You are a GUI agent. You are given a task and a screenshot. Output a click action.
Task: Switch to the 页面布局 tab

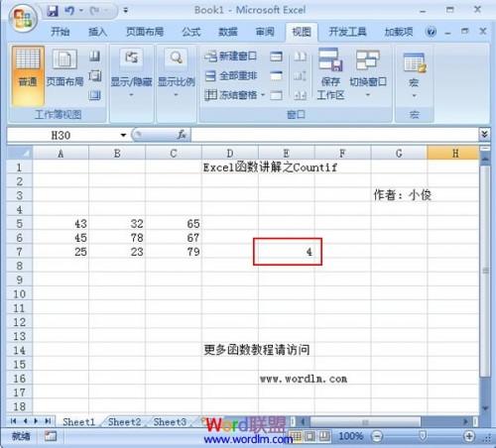pos(145,32)
